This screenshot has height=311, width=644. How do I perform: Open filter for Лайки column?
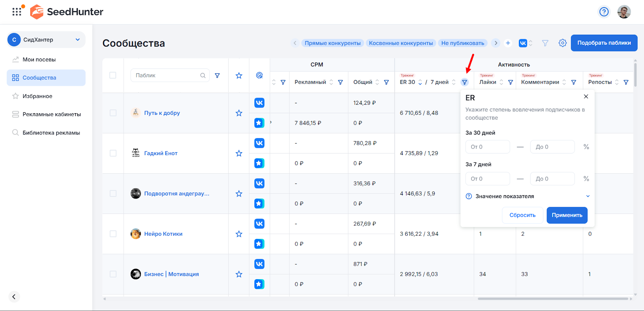pyautogui.click(x=510, y=82)
